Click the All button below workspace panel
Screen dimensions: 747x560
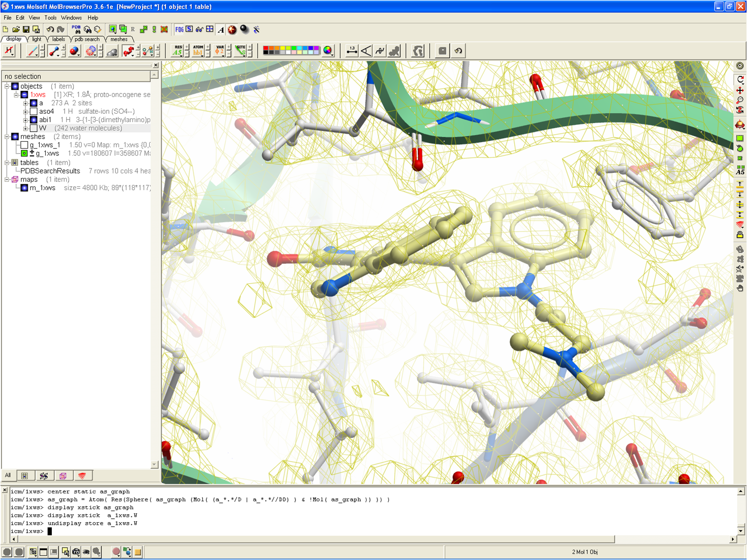click(8, 476)
